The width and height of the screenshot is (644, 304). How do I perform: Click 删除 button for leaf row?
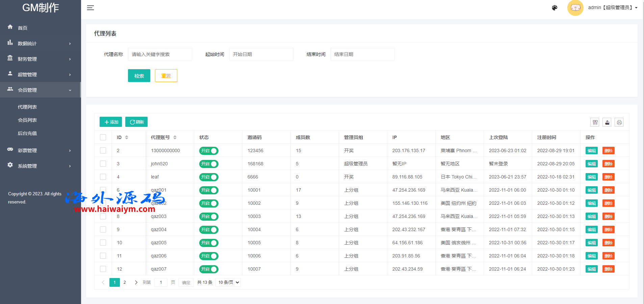click(x=608, y=177)
